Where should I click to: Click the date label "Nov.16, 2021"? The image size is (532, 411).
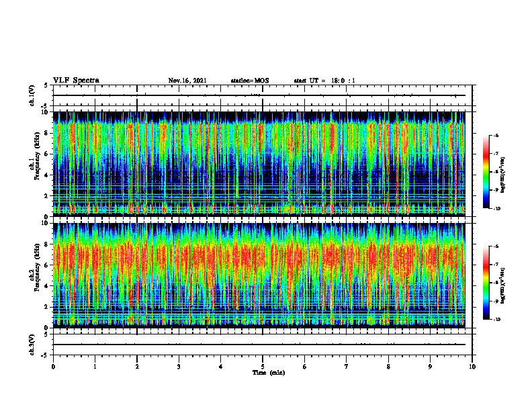187,81
